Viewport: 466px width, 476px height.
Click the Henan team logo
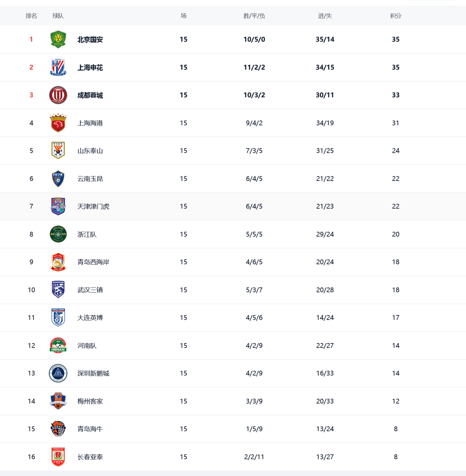coord(58,345)
